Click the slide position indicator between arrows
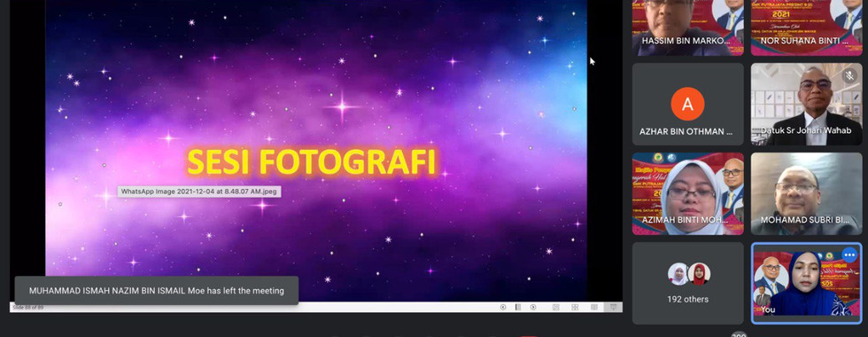868x337 pixels. pyautogui.click(x=518, y=307)
